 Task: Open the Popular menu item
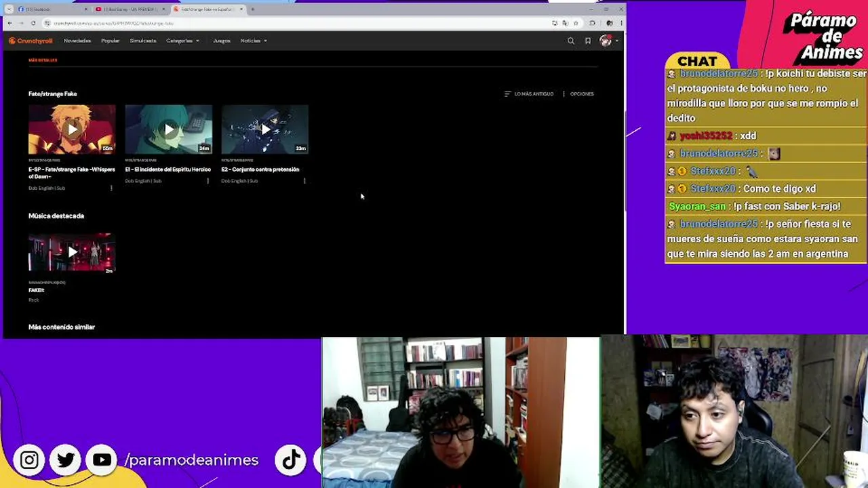click(x=111, y=41)
